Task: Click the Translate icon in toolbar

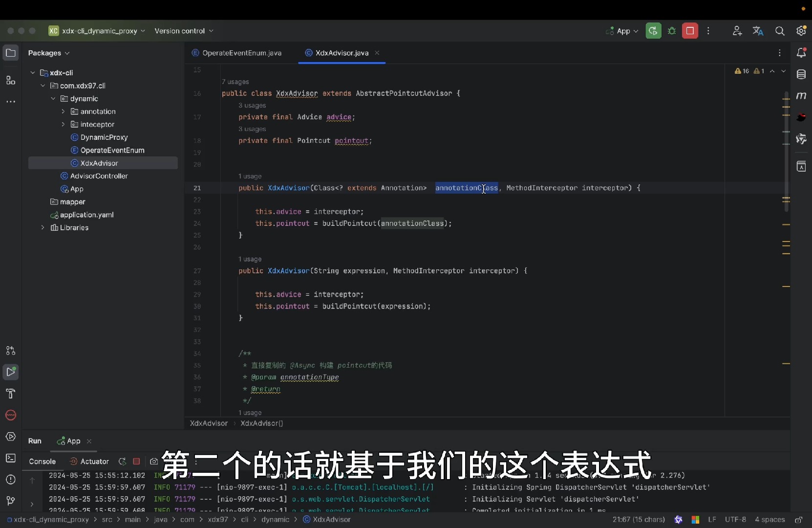Action: point(758,31)
